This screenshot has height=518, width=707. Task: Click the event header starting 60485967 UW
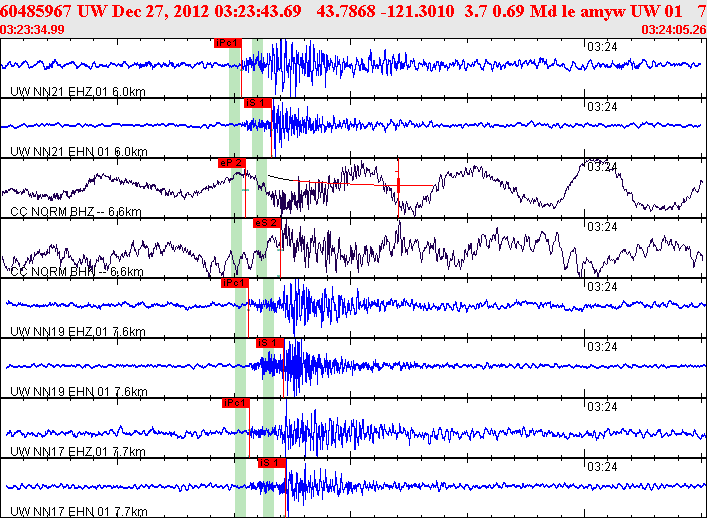354,11
